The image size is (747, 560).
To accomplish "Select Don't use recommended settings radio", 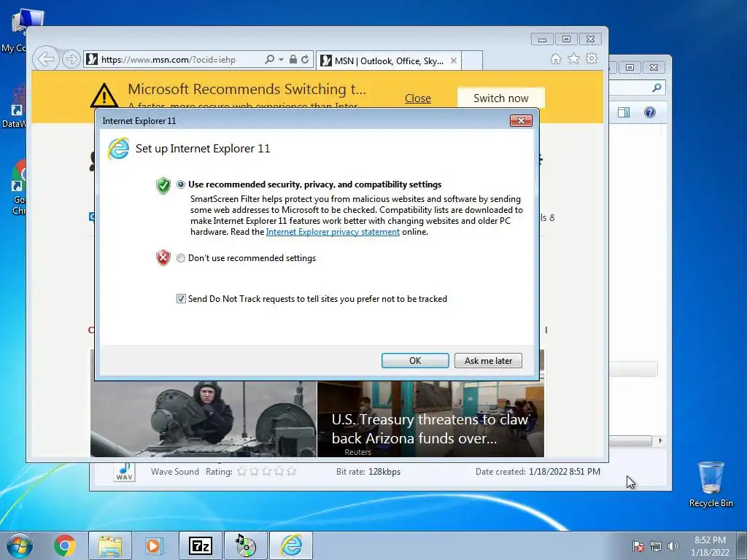I will pyautogui.click(x=181, y=258).
